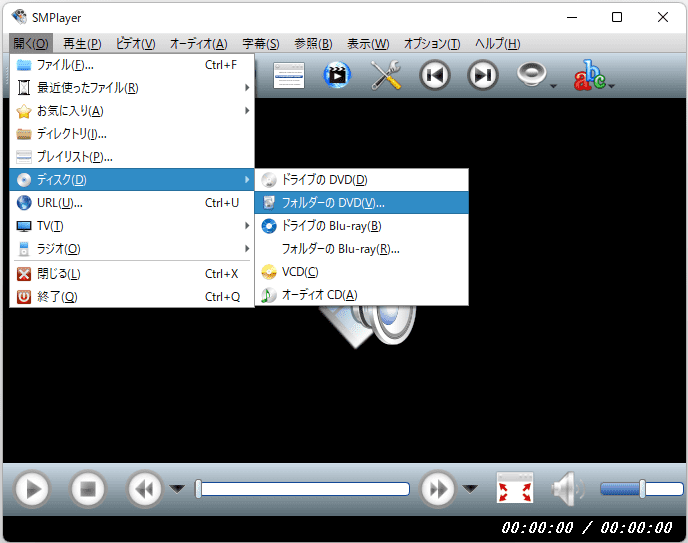688x543 pixels.
Task: Select VCD(C) in the disc submenu
Action: pyautogui.click(x=362, y=272)
